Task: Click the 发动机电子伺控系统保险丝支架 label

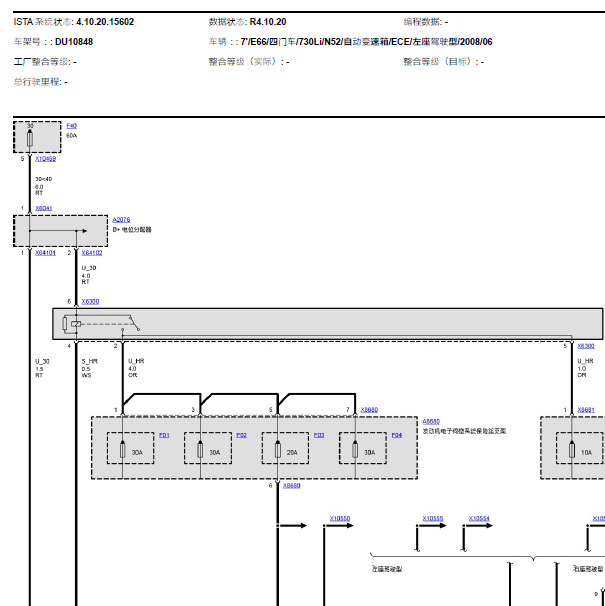Action: [464, 431]
